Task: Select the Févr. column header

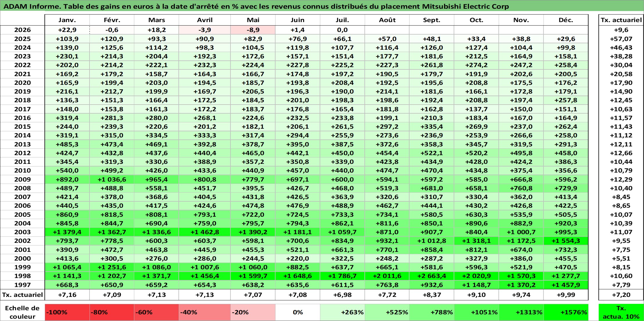Action: tap(112, 20)
